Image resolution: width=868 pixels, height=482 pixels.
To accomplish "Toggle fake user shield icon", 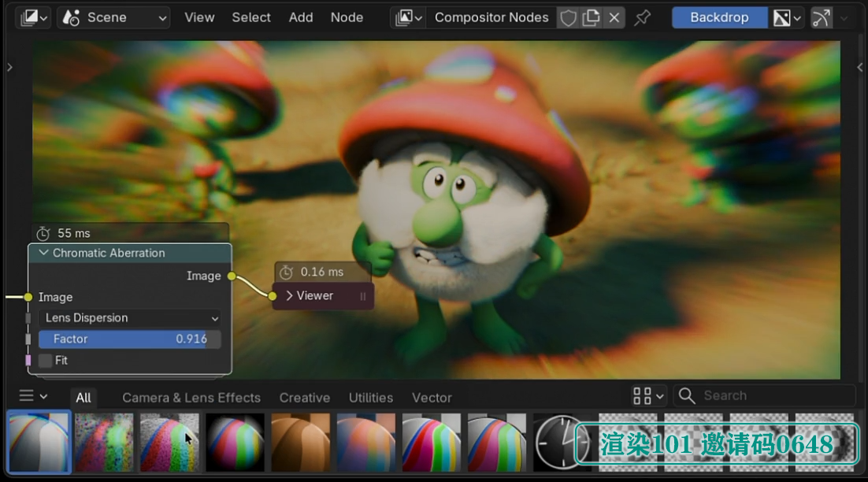I will (568, 17).
